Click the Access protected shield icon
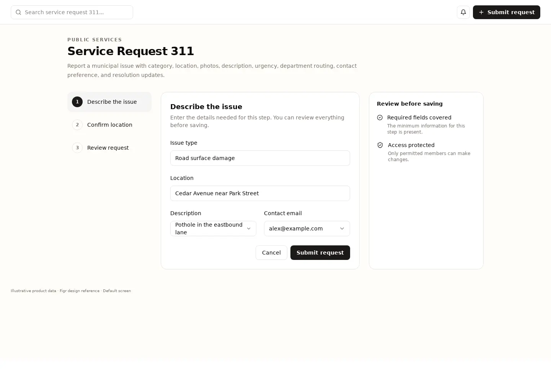The height and width of the screenshot is (392, 551). point(380,145)
